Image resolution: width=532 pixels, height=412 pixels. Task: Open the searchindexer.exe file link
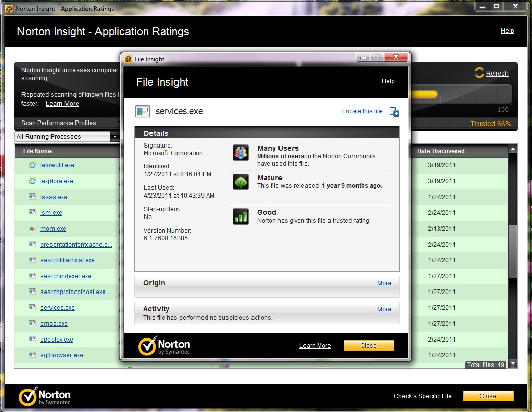[x=65, y=276]
